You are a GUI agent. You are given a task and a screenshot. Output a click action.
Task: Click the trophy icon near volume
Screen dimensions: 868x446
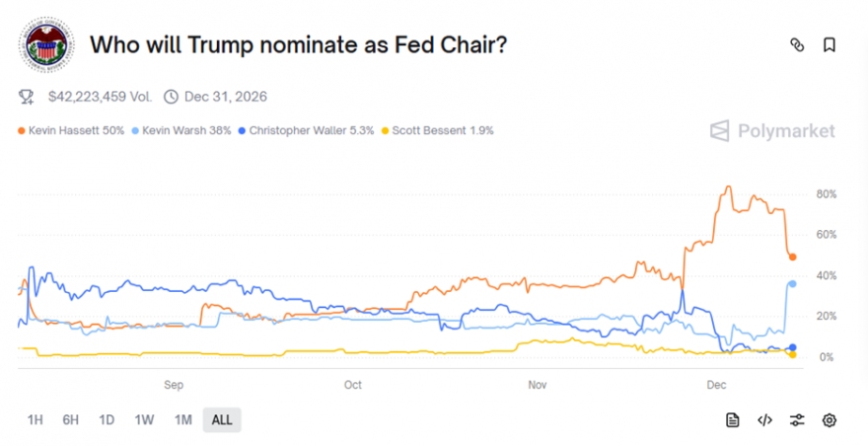click(x=27, y=97)
